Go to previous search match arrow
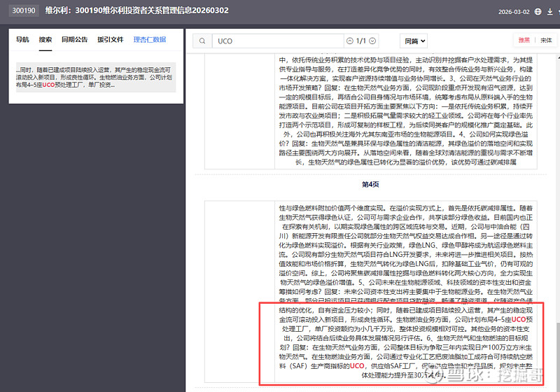Image resolution: width=560 pixels, height=392 pixels. (x=349, y=41)
